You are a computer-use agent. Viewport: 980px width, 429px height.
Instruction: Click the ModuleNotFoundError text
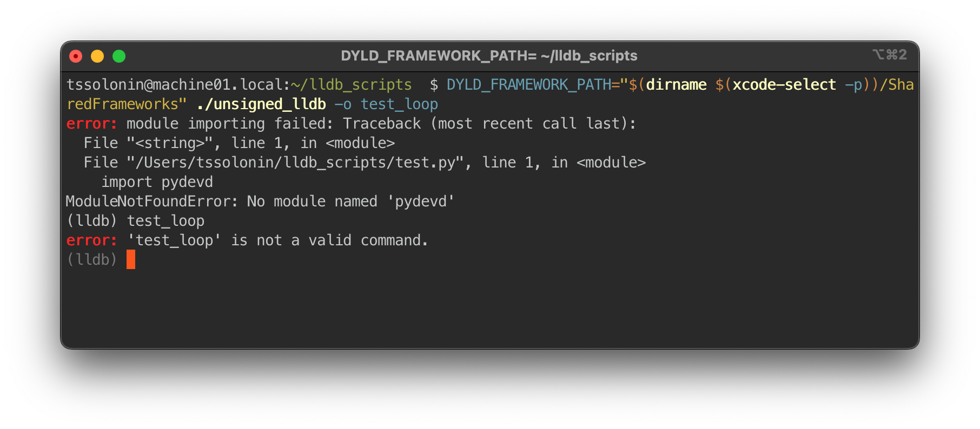pyautogui.click(x=151, y=202)
